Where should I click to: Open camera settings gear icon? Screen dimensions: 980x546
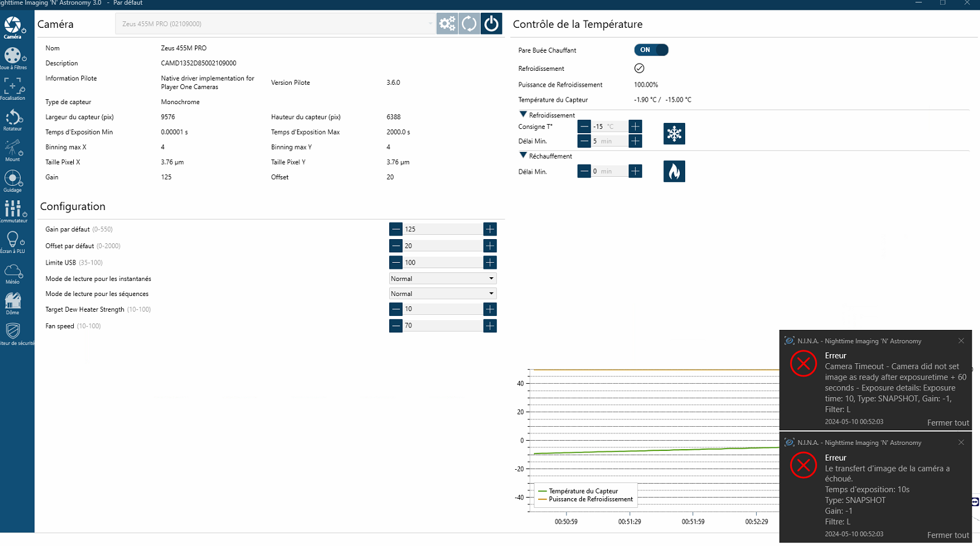tap(447, 24)
